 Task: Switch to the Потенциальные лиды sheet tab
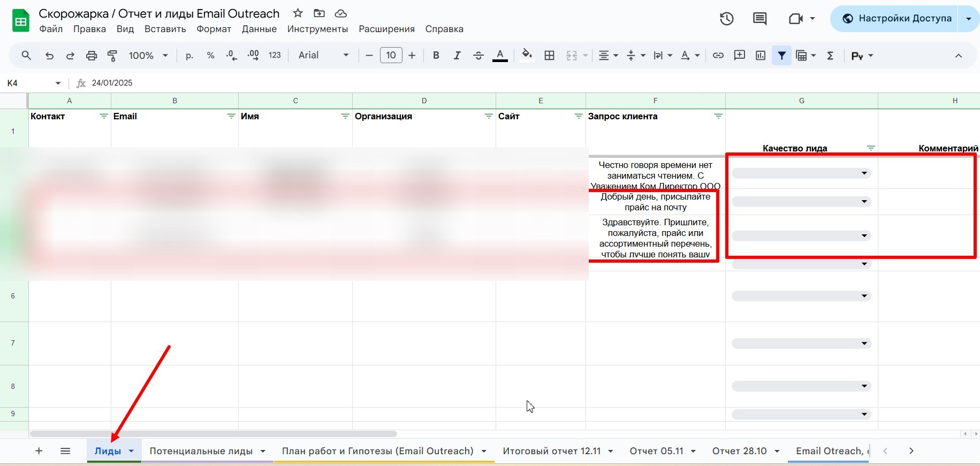[x=201, y=451]
